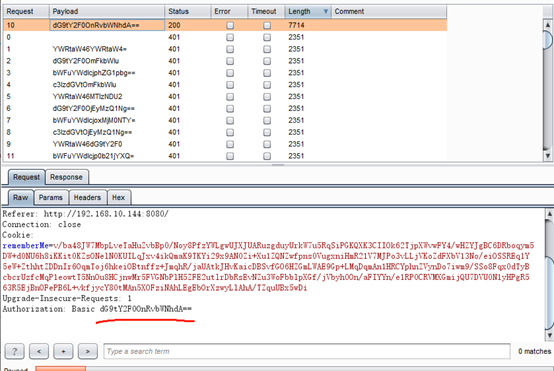Switch to the Request tab
Screen dimensions: 554x371
coord(26,177)
